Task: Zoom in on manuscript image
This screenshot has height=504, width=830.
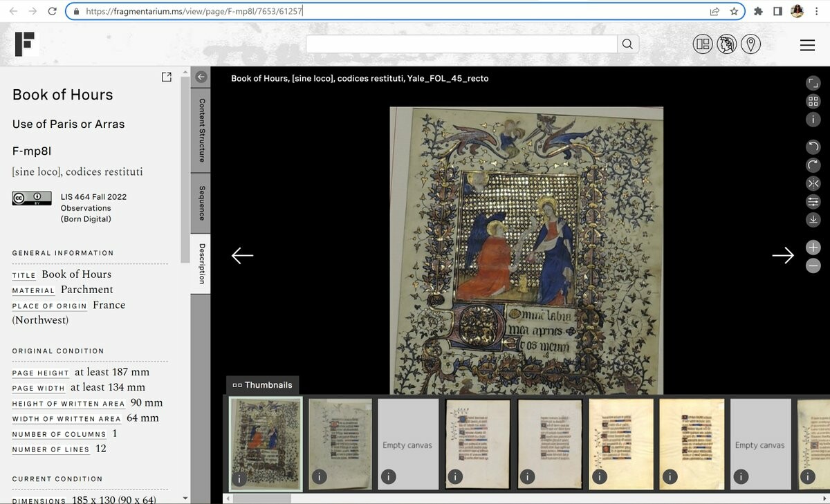Action: point(813,248)
